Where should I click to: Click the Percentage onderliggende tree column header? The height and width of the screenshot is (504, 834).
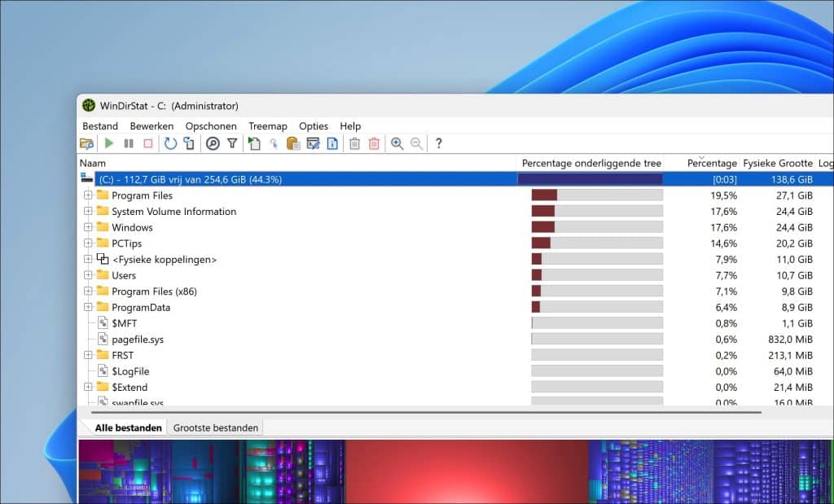coord(591,163)
